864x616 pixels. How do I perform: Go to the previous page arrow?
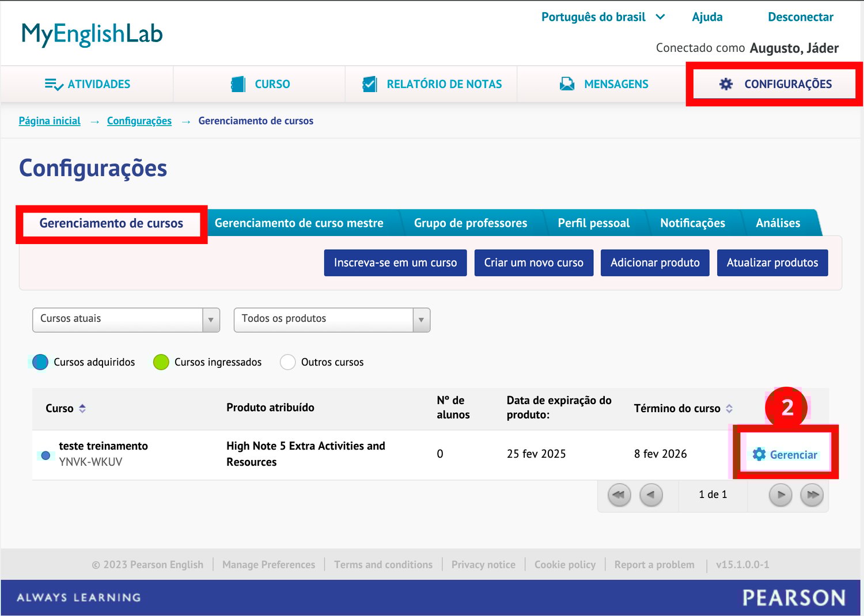[651, 495]
